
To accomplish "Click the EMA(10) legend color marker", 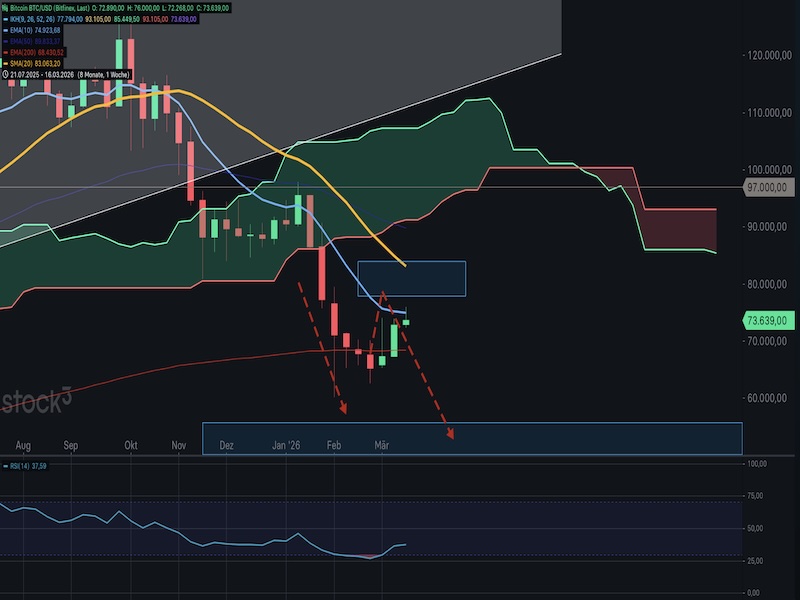I will tap(5, 30).
